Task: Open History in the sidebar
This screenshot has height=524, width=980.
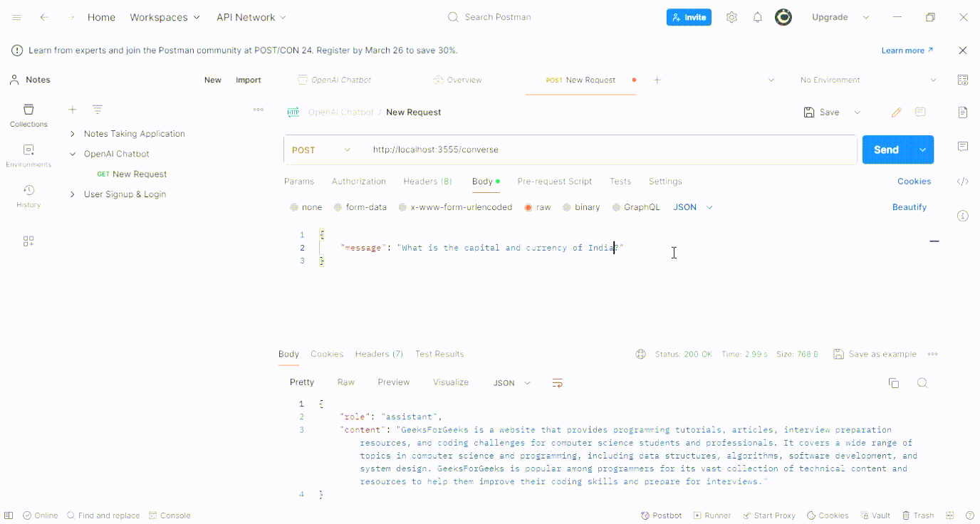Action: [28, 196]
